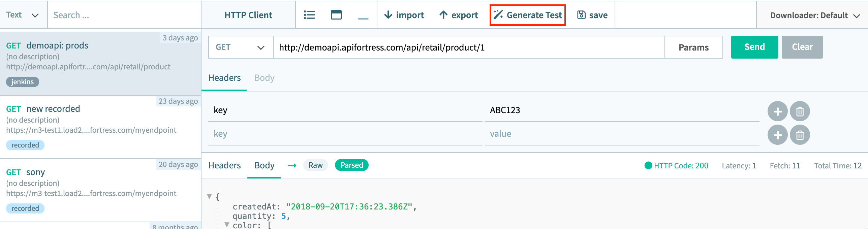Click the list view icon in toolbar
The image size is (868, 229).
(x=309, y=15)
